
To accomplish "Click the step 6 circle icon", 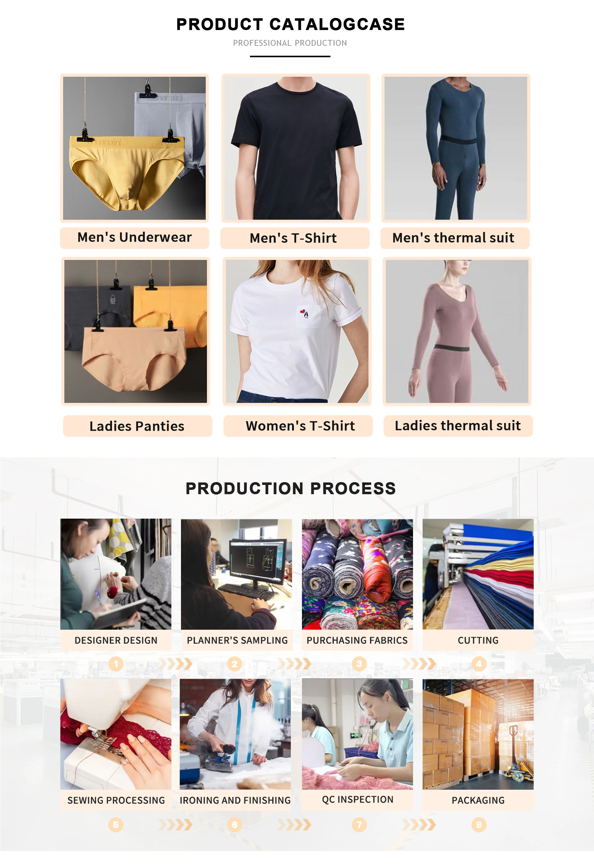I will [235, 824].
